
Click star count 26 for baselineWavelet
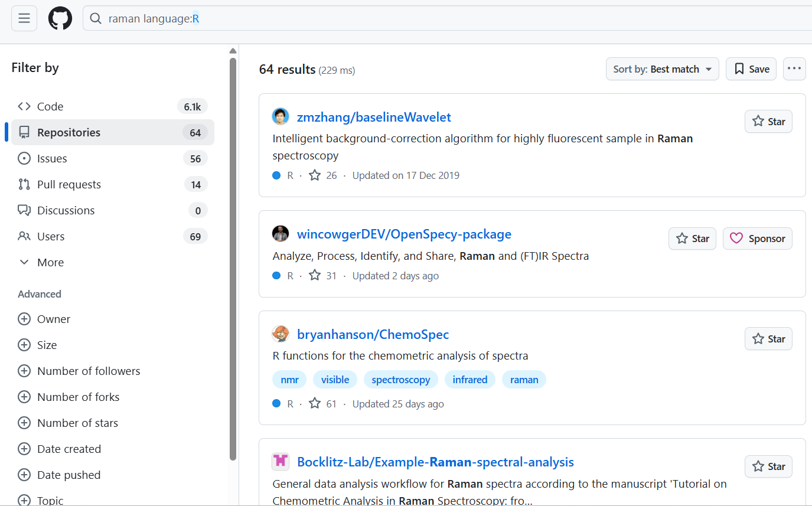click(323, 175)
